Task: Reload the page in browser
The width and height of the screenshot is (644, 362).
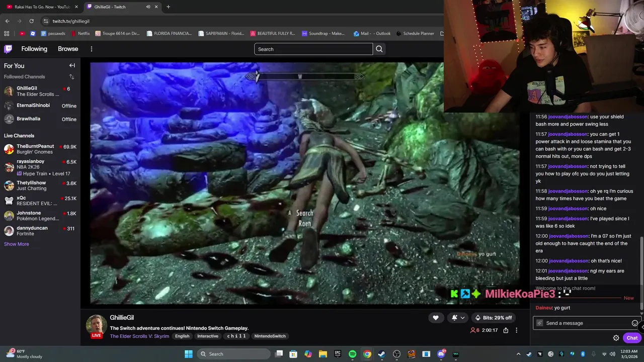Action: [x=31, y=21]
